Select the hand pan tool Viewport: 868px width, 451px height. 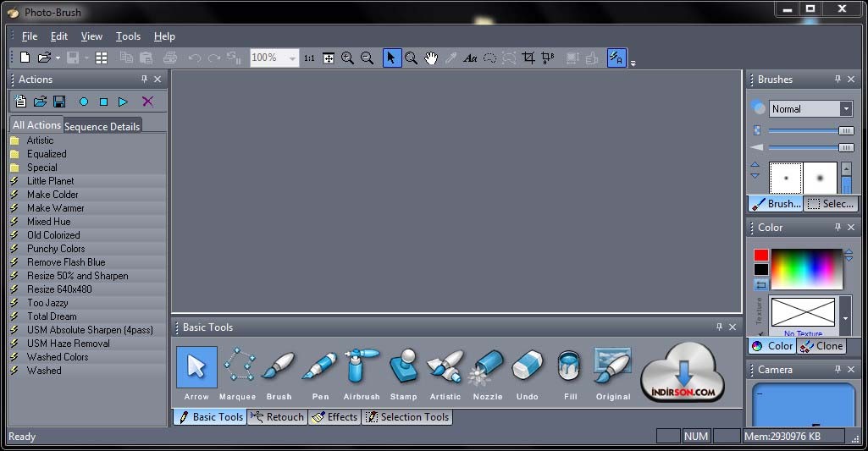(x=431, y=58)
